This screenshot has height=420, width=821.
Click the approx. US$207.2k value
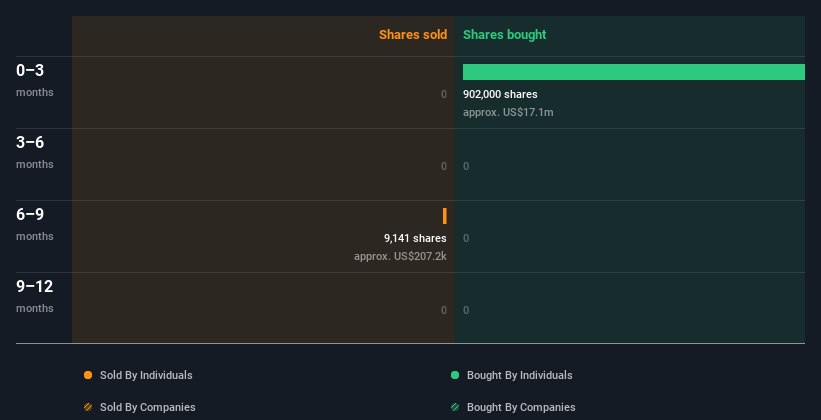click(400, 256)
